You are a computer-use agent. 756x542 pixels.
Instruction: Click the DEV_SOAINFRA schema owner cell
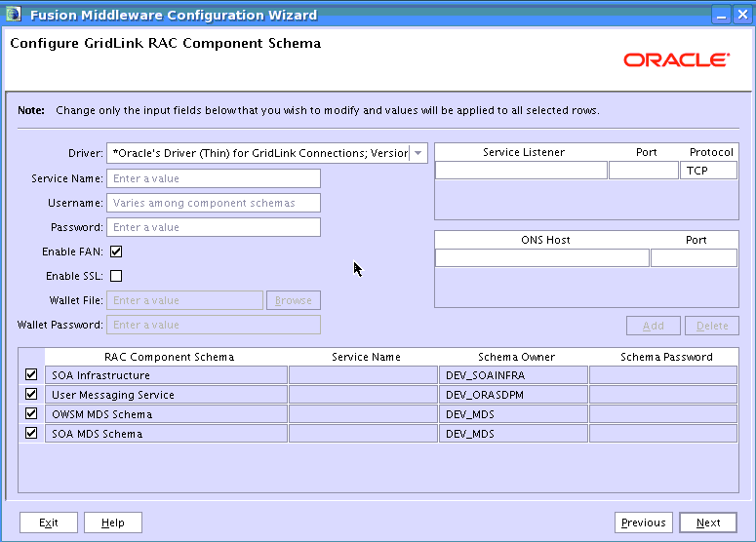point(513,375)
